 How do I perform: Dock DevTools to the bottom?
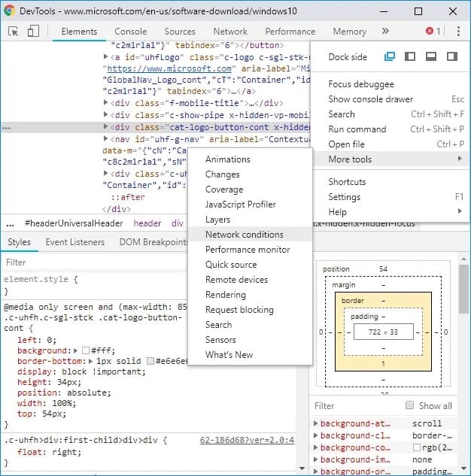(431, 56)
